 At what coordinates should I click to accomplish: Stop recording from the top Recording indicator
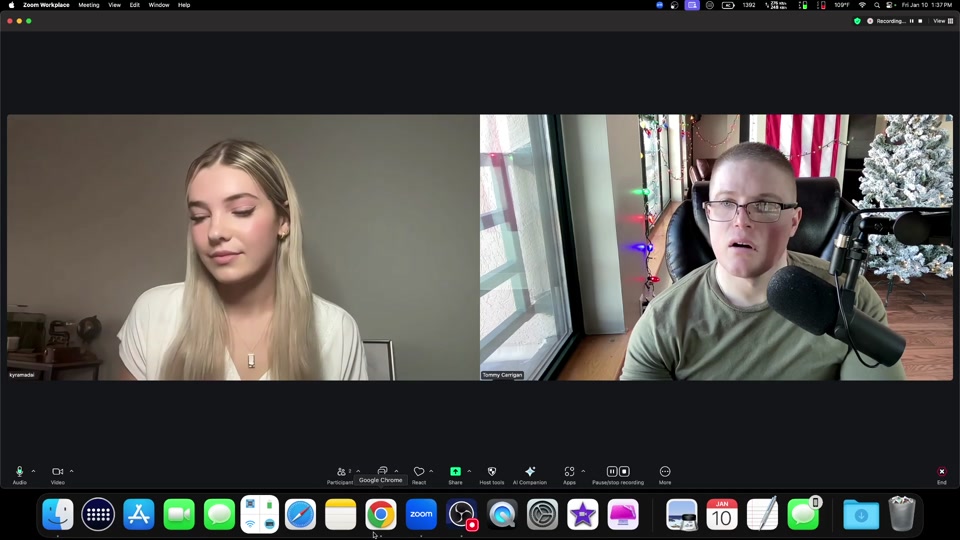[x=921, y=20]
